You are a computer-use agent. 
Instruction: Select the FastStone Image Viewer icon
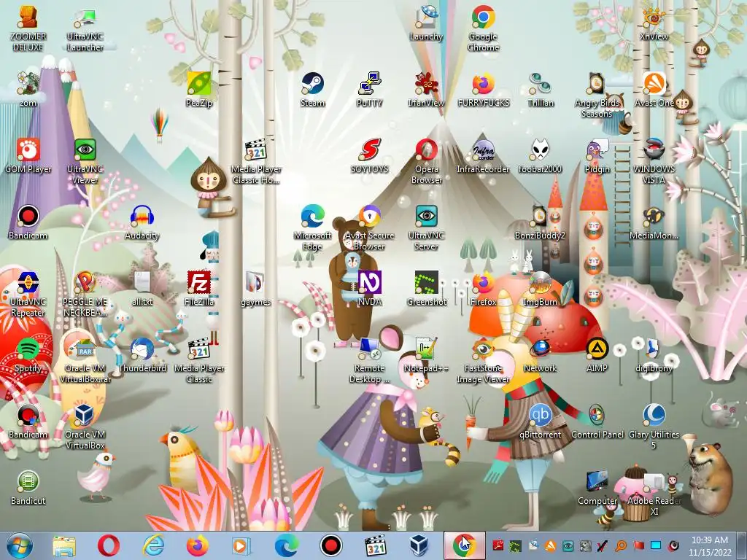483,360
